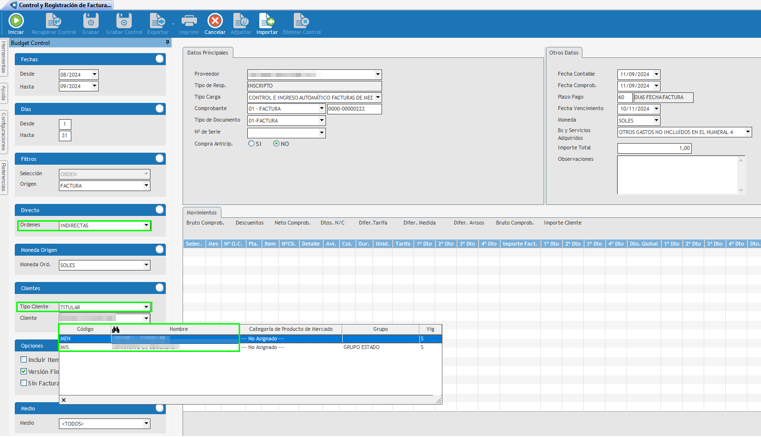
Task: Click the red Cancelar icon
Action: [x=215, y=21]
